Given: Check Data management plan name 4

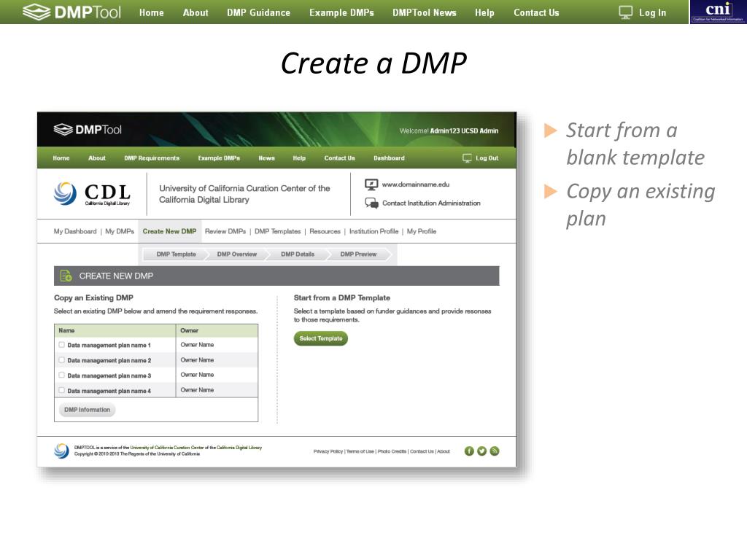Looking at the screenshot, I should [x=61, y=391].
